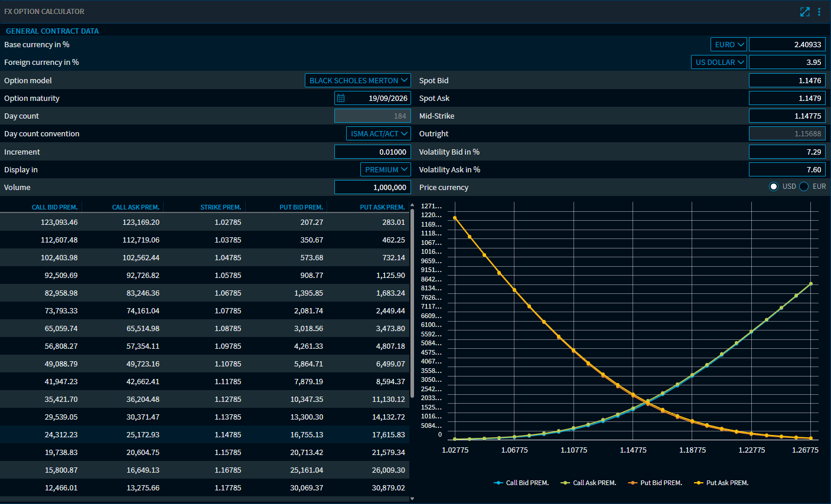Click the table scrollbar down arrow
831x504 pixels.
pos(412,499)
